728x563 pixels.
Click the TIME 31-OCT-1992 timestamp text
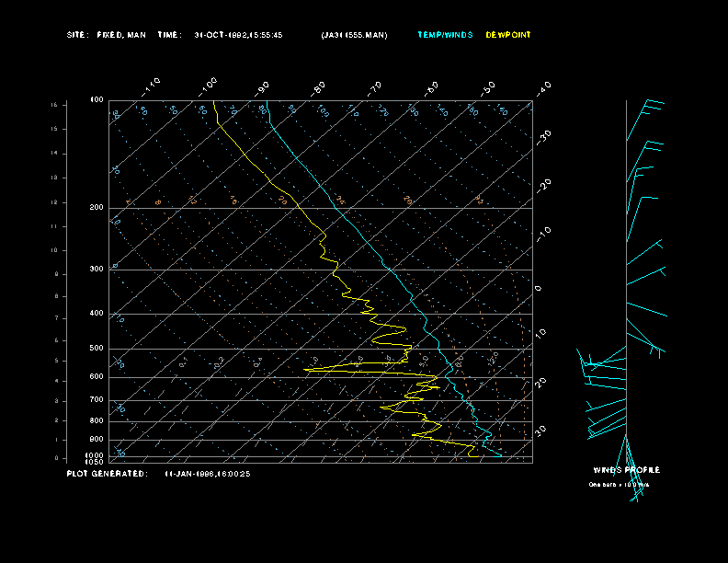point(220,35)
